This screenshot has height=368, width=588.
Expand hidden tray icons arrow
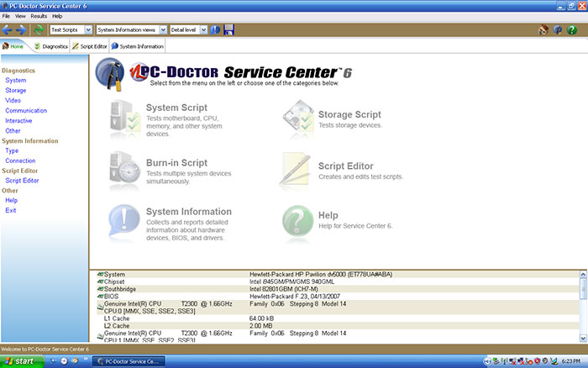point(487,361)
